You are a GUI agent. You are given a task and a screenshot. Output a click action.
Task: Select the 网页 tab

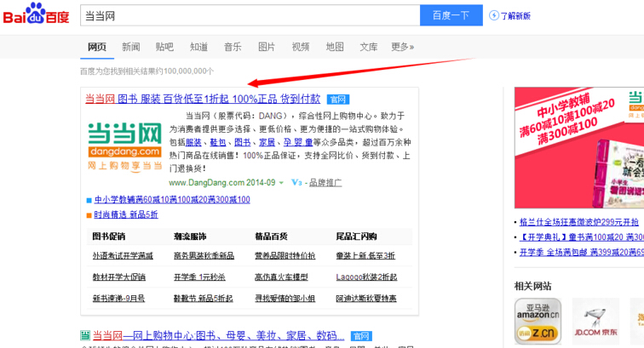(97, 47)
